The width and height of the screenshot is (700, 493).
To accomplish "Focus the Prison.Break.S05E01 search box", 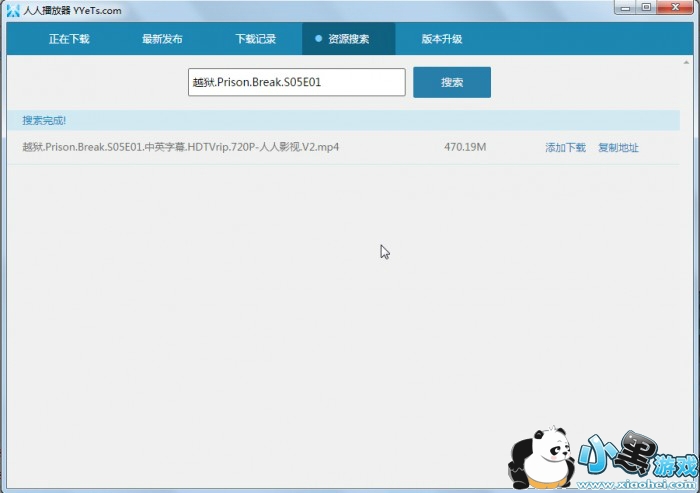I will pos(297,82).
